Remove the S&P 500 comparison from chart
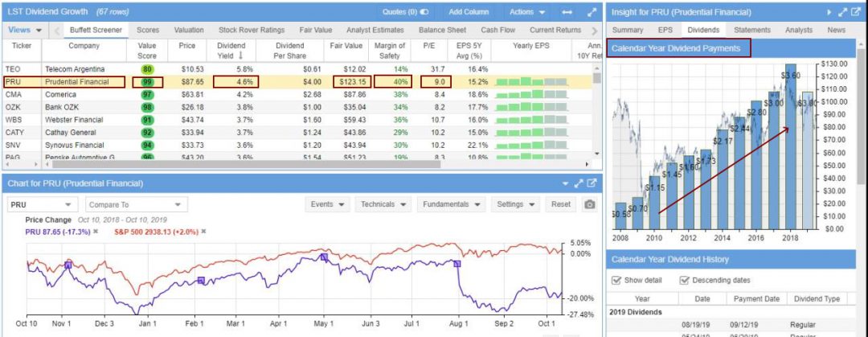 203,232
